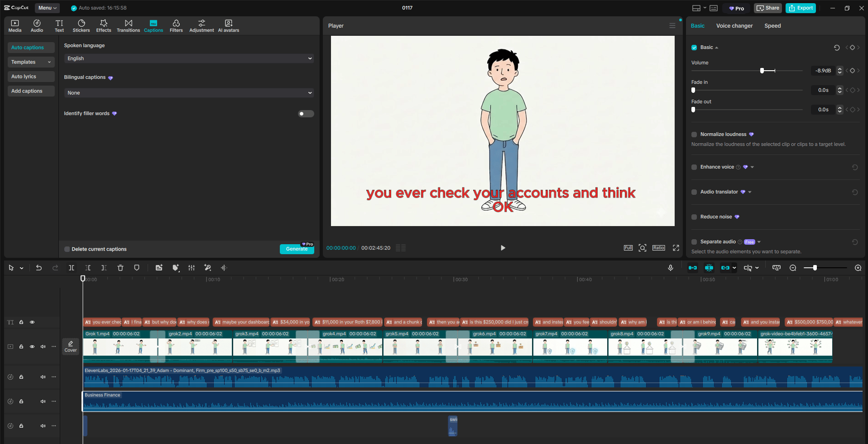Undo the last action
This screenshot has width=868, height=444.
[x=39, y=268]
